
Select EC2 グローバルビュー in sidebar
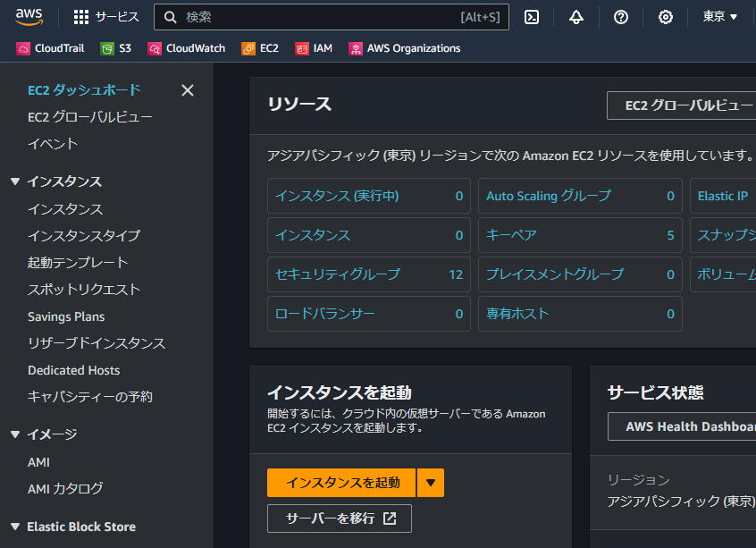[x=90, y=117]
